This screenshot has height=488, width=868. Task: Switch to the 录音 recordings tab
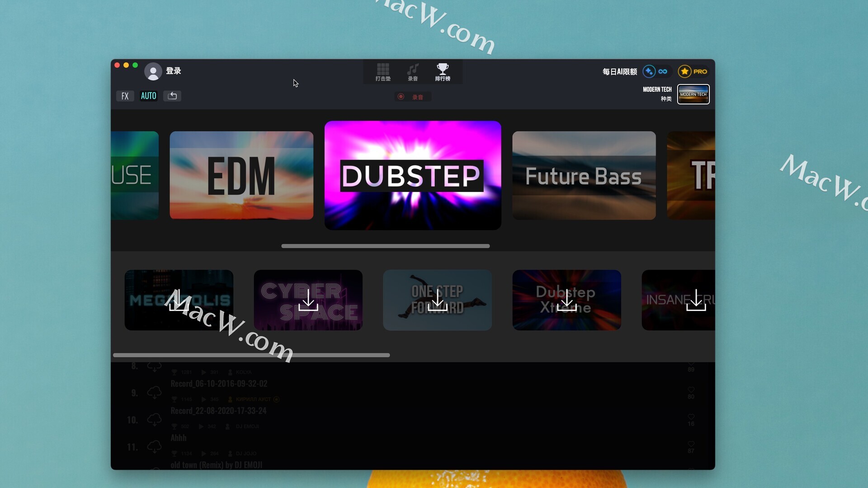pos(413,72)
